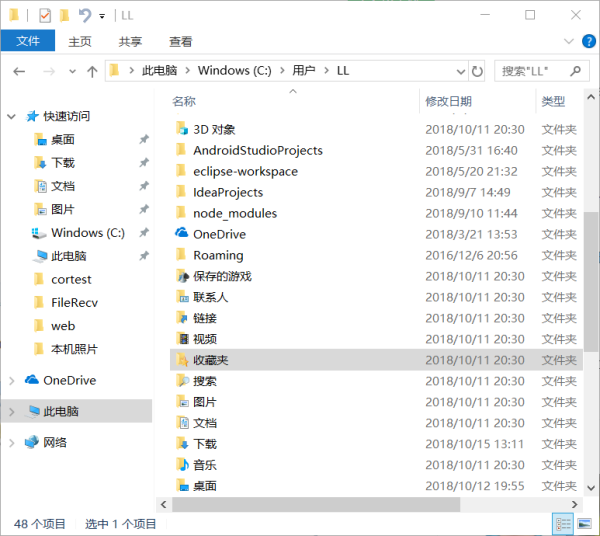This screenshot has width=600, height=536.
Task: Switch to the 共享 ribbon tab
Action: [x=130, y=41]
